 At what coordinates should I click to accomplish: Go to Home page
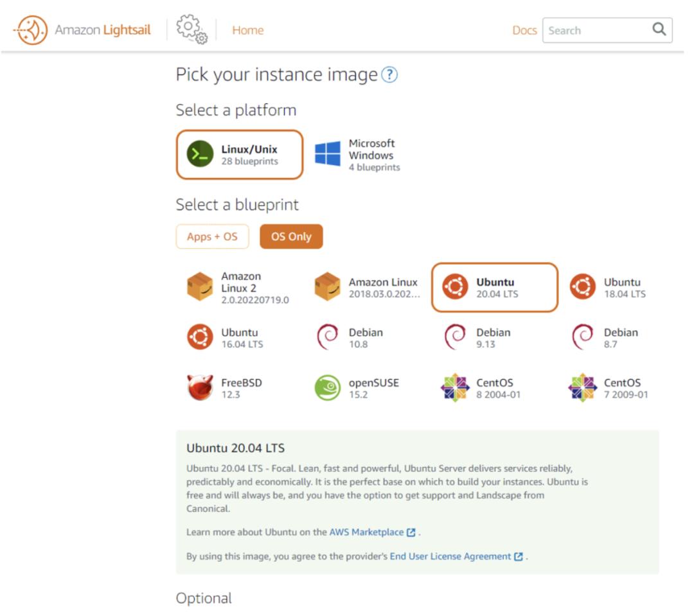tap(248, 30)
